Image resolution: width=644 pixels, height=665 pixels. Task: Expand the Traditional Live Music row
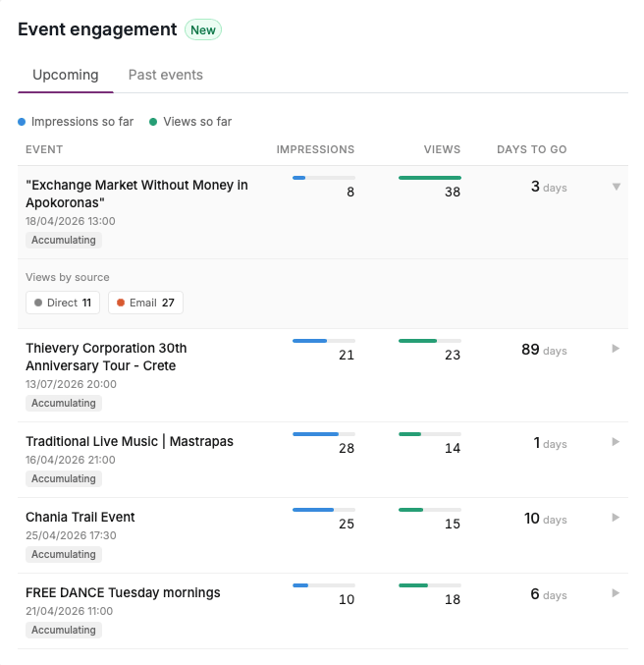point(616,442)
